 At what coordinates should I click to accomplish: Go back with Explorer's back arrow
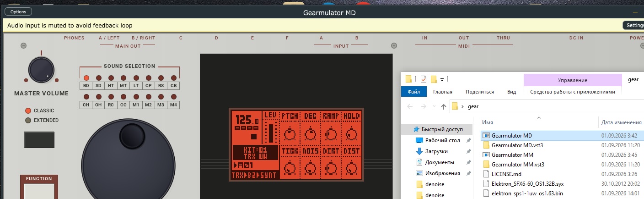pos(410,106)
